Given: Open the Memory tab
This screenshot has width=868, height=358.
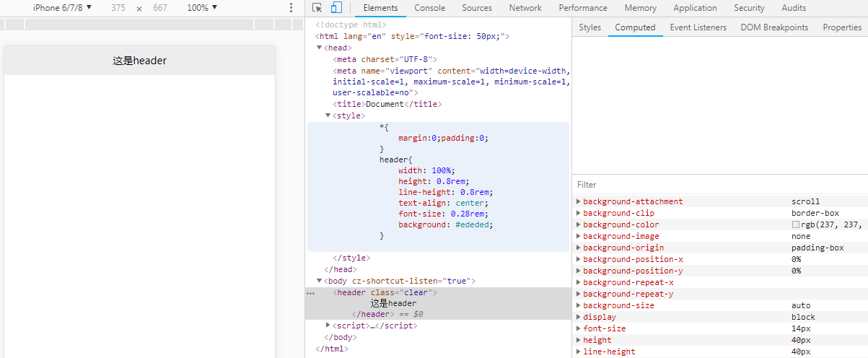Looking at the screenshot, I should click(641, 8).
